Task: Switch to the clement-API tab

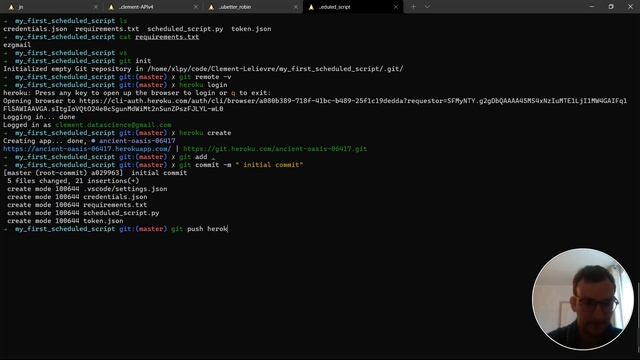Action: (151, 7)
